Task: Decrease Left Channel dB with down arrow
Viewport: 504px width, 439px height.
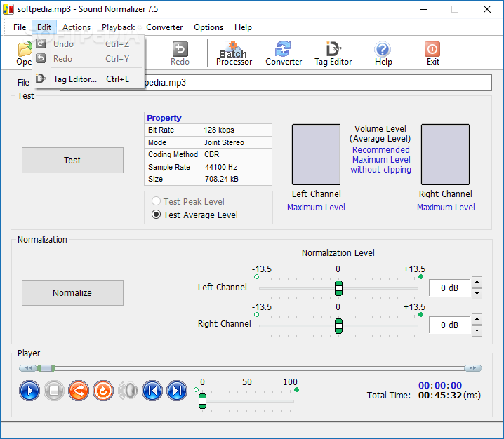Action: pos(477,294)
